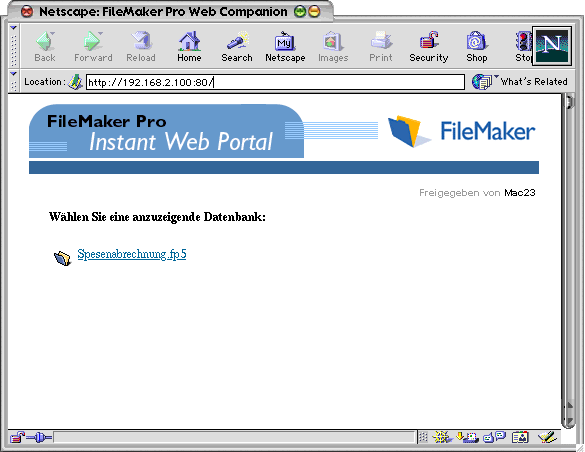Viewport: 585px width, 452px height.
Task: Open the Security info button
Action: point(429,46)
